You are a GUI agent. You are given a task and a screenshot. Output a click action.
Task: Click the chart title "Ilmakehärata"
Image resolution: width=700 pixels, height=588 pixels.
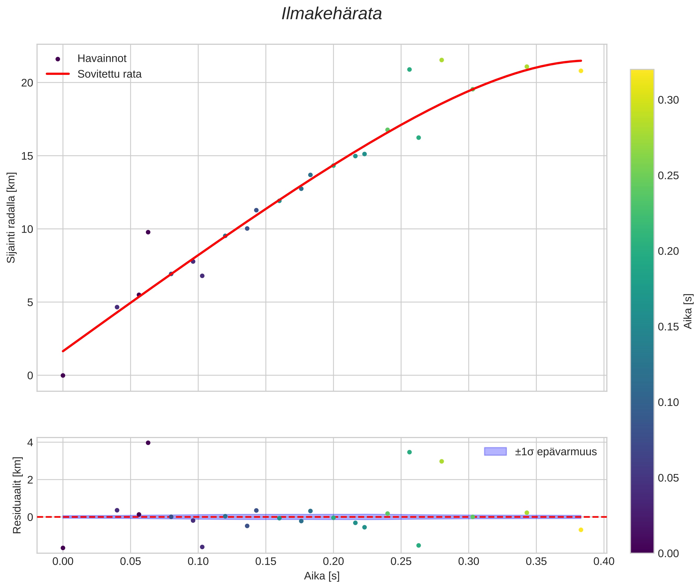point(331,14)
